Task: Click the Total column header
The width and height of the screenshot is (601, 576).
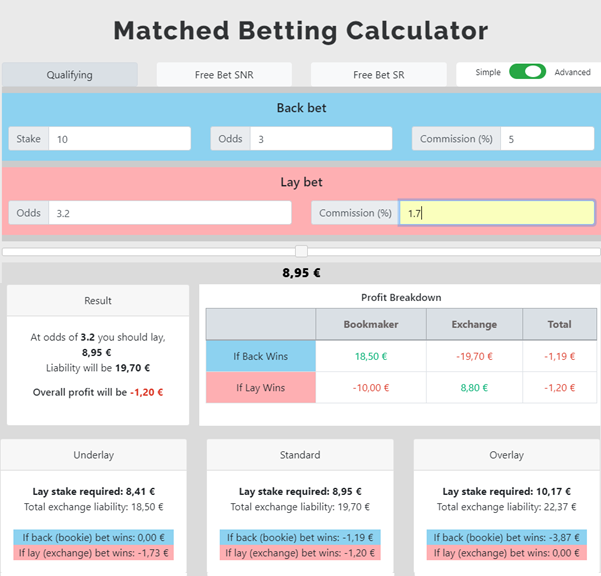Action: (x=560, y=325)
